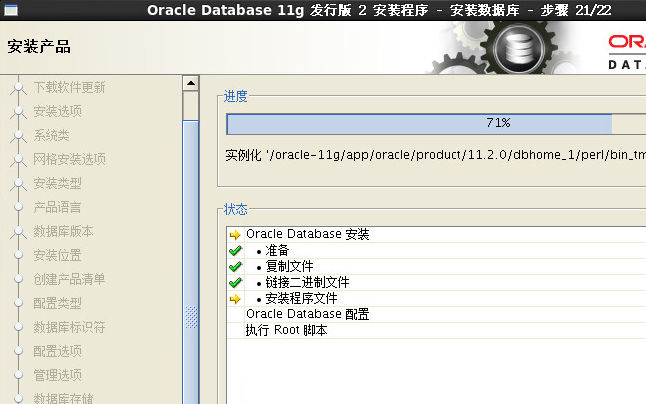Click the installer window title bar text
This screenshot has width=646, height=404.
pos(379,10)
